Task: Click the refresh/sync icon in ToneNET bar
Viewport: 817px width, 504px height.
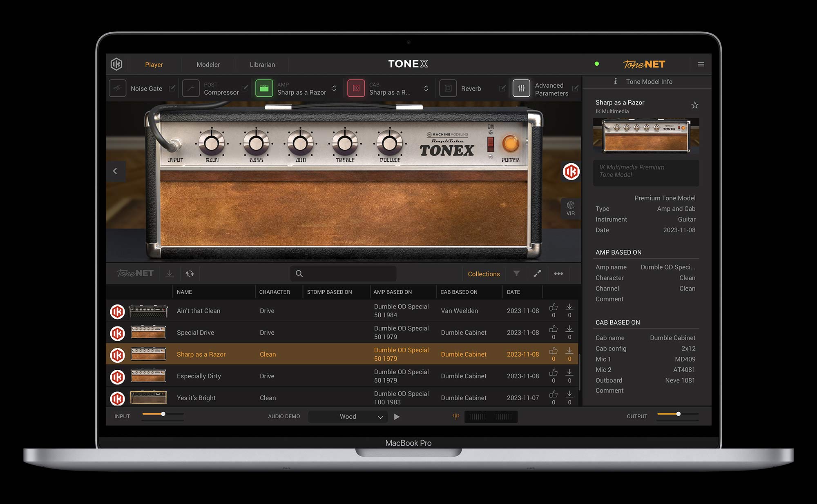Action: 190,273
